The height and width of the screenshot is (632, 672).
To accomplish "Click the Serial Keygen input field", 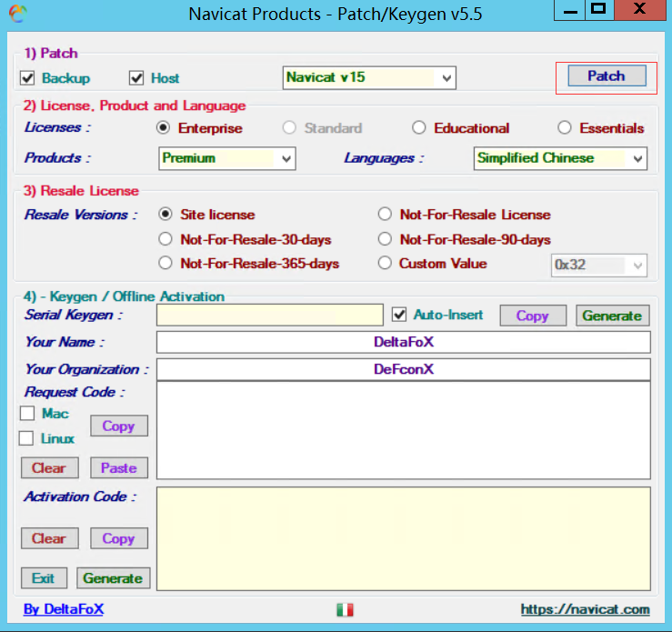I will click(270, 316).
